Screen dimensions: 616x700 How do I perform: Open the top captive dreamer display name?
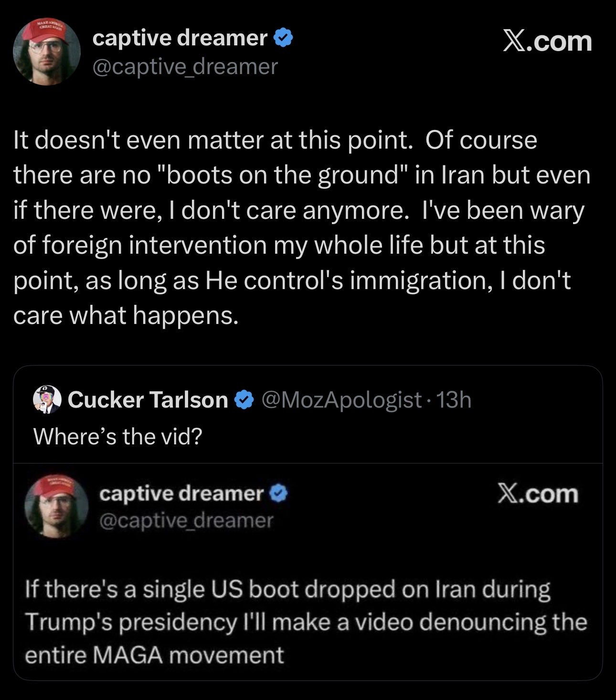tap(180, 38)
